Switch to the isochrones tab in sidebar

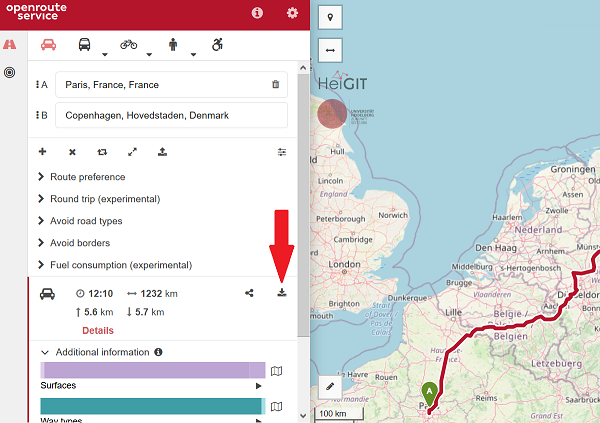(x=10, y=73)
